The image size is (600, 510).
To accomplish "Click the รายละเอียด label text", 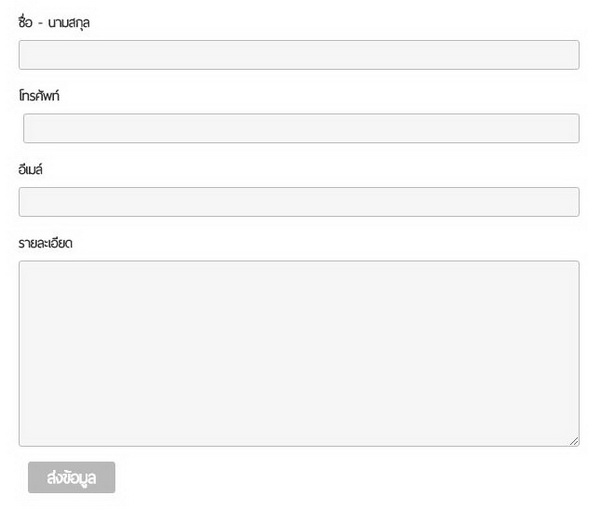I will 45,243.
